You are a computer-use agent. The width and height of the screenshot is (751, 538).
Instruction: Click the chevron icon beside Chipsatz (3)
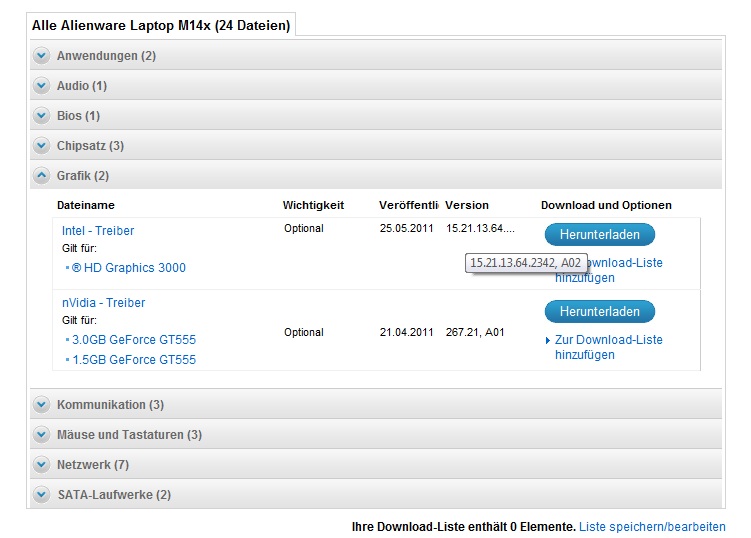coord(41,146)
